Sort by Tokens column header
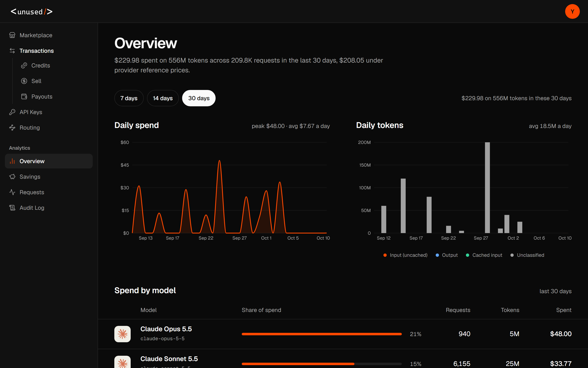 click(510, 310)
